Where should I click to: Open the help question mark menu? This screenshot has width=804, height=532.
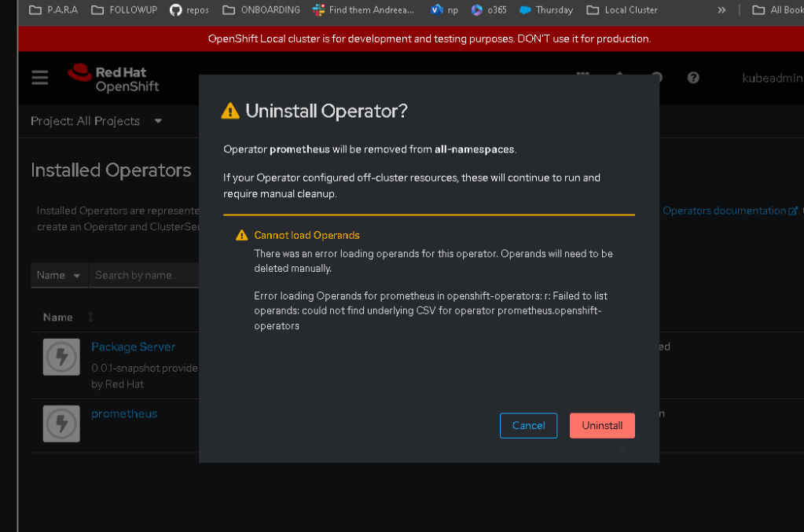pos(692,78)
